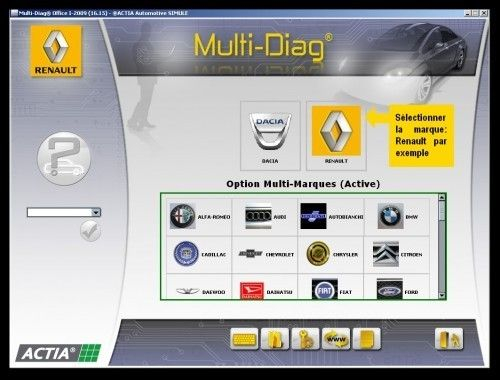
Task: Select the Chevrolet brand entry
Action: pyautogui.click(x=265, y=254)
